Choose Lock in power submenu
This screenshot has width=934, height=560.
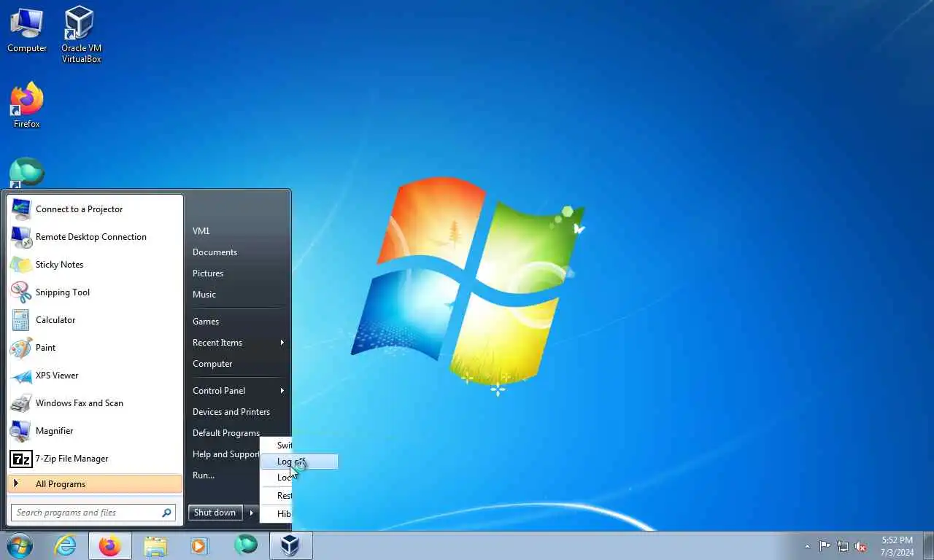point(277,478)
